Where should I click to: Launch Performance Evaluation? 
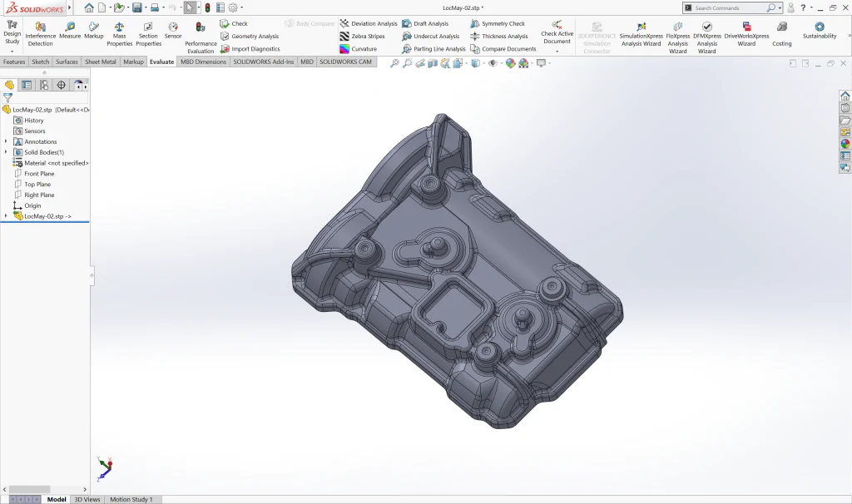click(x=201, y=37)
